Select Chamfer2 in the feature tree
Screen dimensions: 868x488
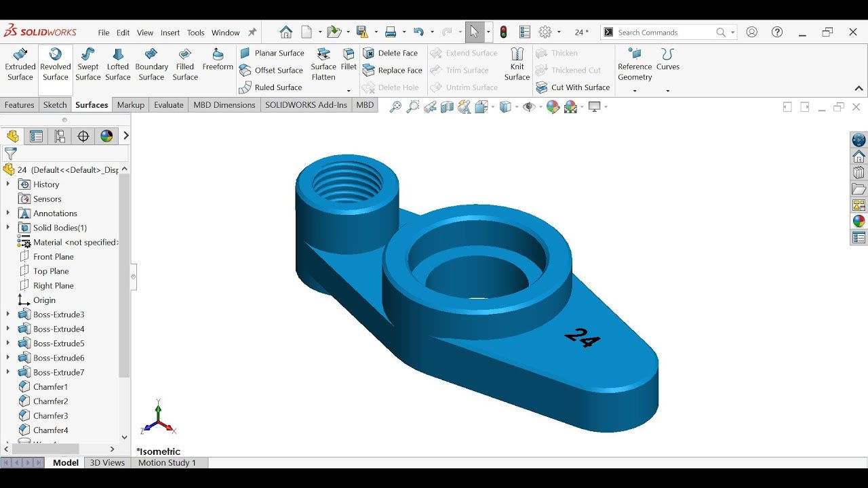coord(50,401)
